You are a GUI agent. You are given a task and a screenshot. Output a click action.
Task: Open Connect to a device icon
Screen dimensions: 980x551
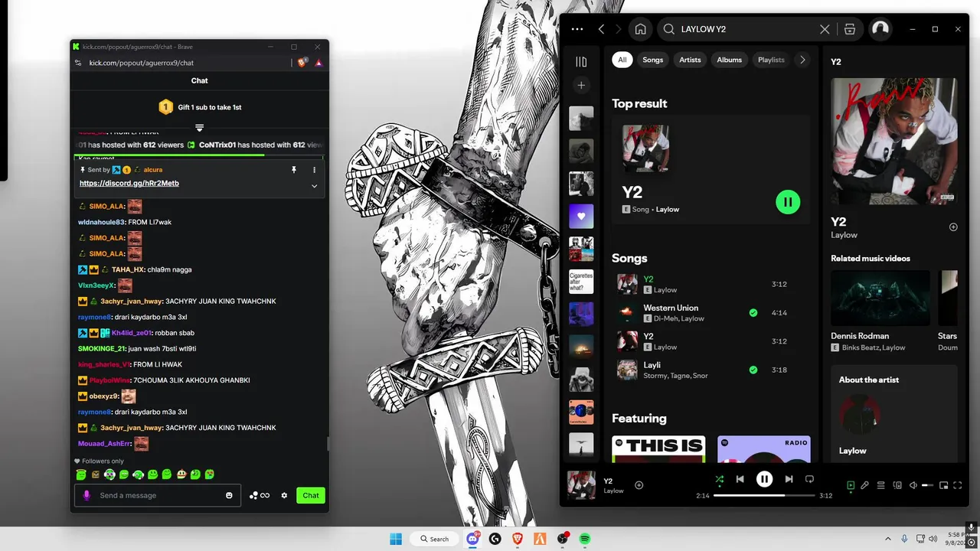pos(897,485)
